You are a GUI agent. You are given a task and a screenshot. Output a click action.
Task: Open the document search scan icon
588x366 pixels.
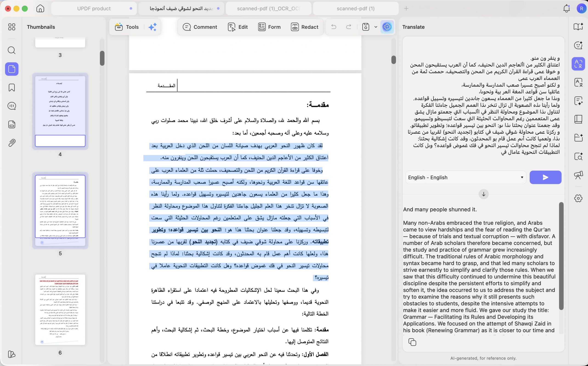(x=578, y=156)
